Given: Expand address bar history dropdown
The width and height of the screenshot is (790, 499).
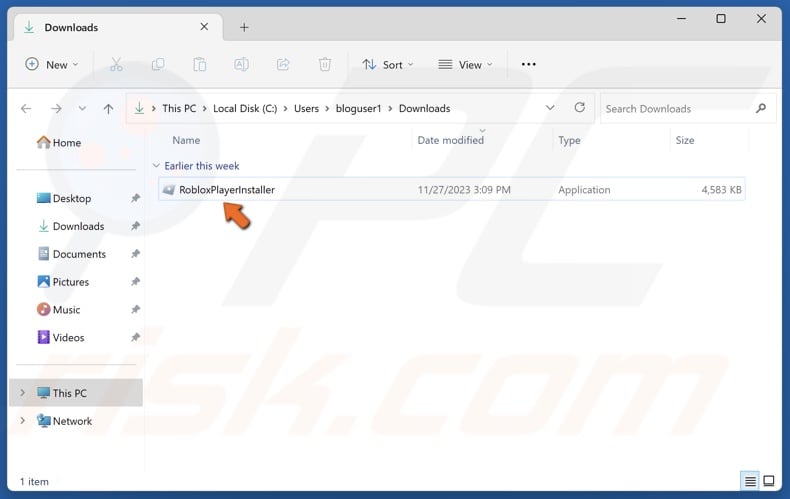Looking at the screenshot, I should tap(550, 108).
